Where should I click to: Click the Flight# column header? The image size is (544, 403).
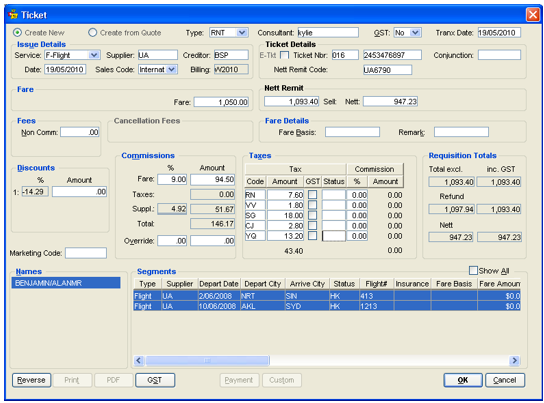pos(376,284)
